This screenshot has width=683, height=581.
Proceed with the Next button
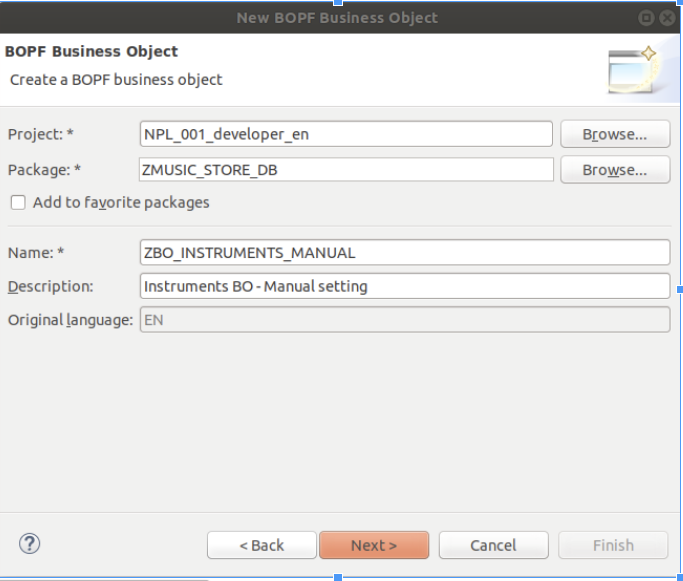coord(374,545)
